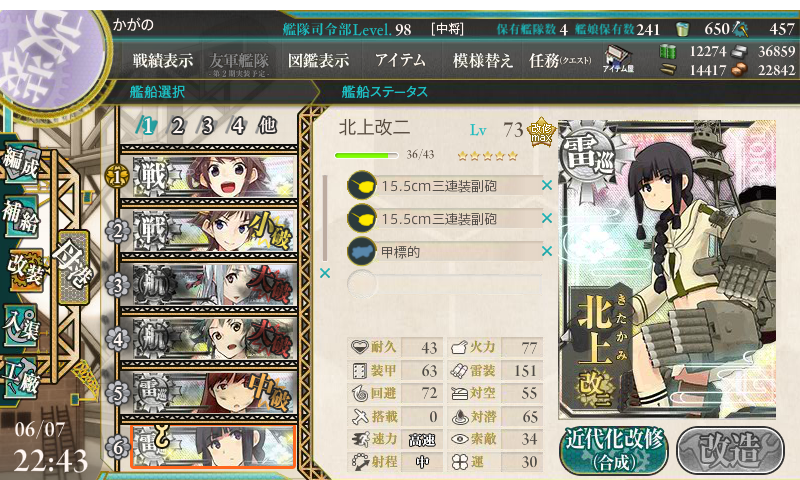Open the 工廠 factory sidebar icon
This screenshot has height=480, width=800.
[x=20, y=377]
